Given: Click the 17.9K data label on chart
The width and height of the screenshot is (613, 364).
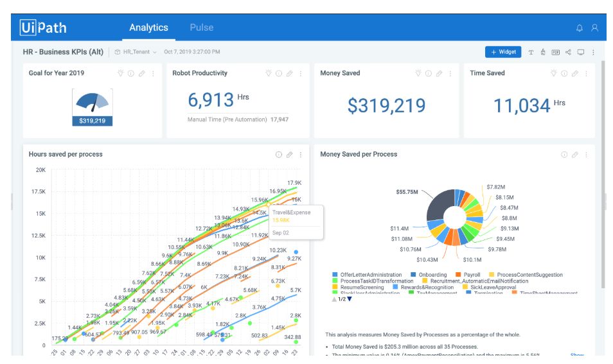Looking at the screenshot, I should (294, 183).
